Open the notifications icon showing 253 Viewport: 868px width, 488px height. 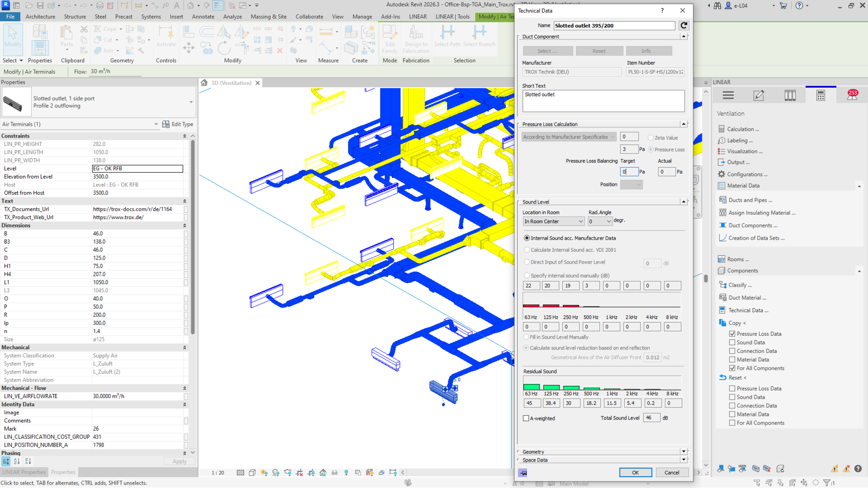click(x=852, y=95)
